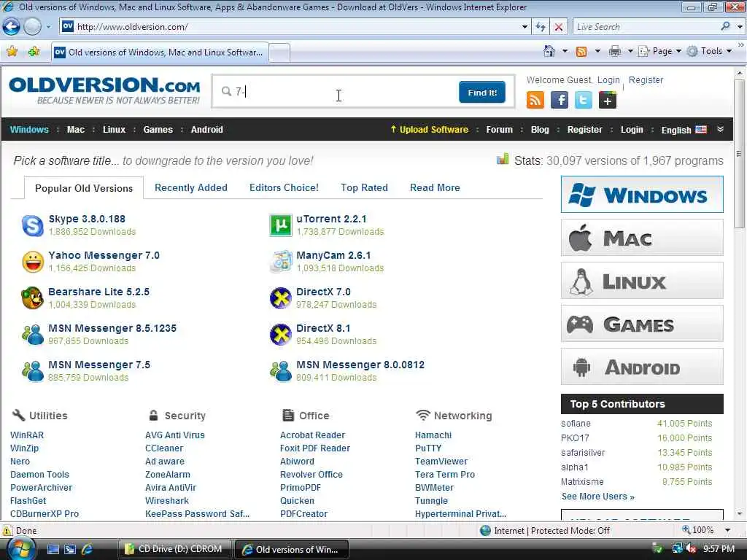Click the MSN Messenger 8.5.1235 icon
Image resolution: width=747 pixels, height=560 pixels.
click(x=32, y=334)
